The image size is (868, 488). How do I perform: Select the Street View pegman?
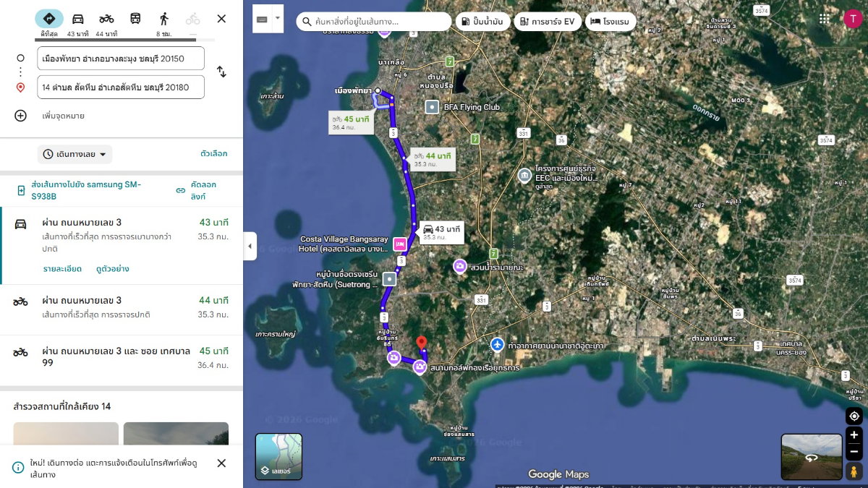(x=854, y=471)
